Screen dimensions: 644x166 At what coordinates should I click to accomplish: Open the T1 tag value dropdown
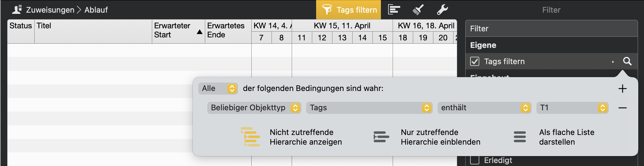point(572,108)
